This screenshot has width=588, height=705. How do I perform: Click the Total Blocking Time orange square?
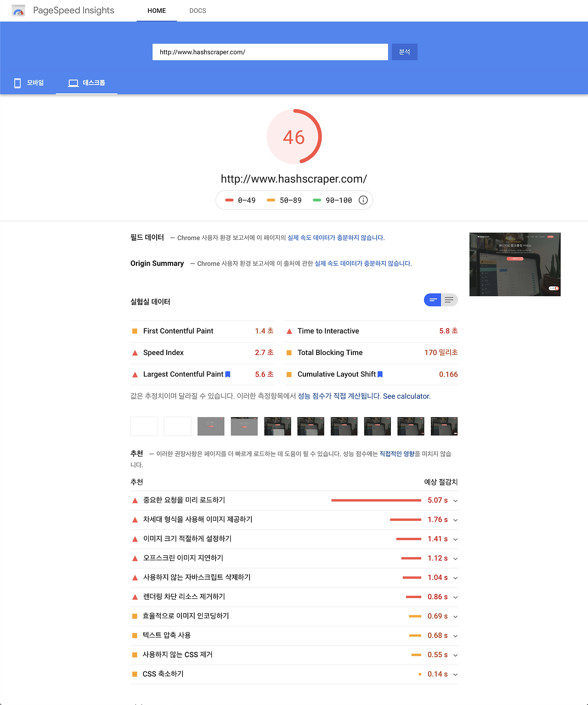point(289,353)
